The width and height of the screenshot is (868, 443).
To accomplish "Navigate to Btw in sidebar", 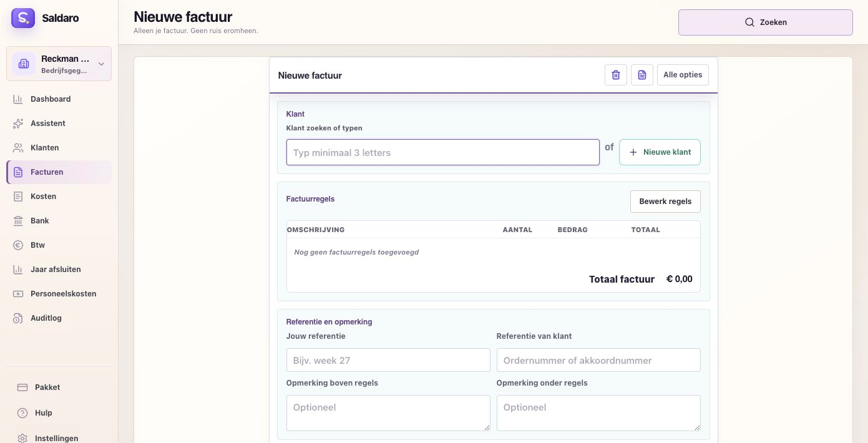I will click(59, 245).
